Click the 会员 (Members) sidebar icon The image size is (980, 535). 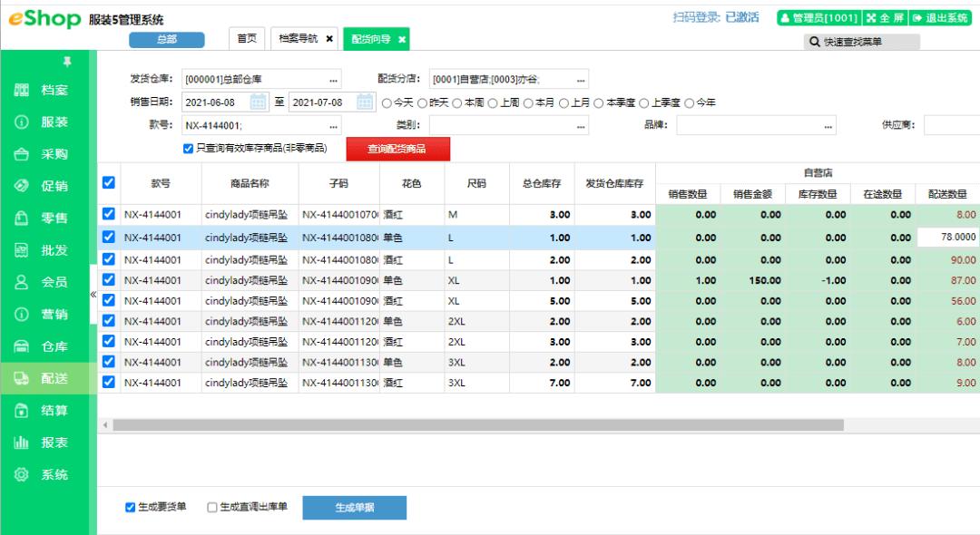click(43, 282)
